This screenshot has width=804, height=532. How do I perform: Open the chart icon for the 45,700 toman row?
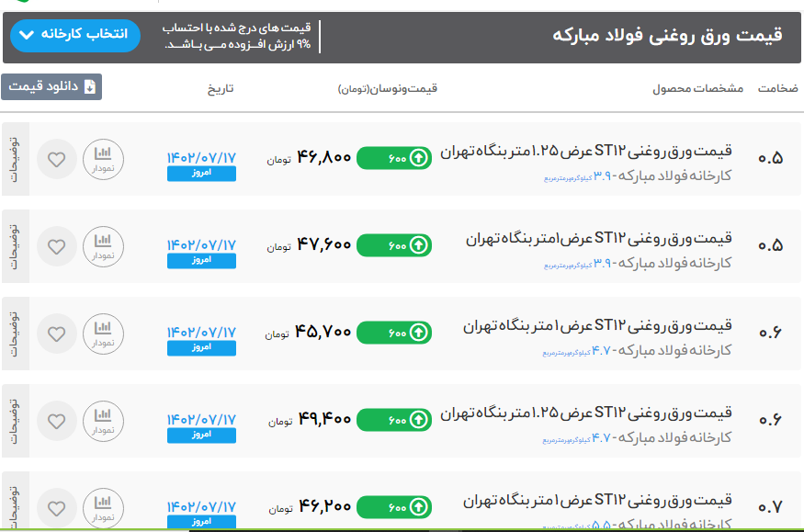click(x=103, y=334)
